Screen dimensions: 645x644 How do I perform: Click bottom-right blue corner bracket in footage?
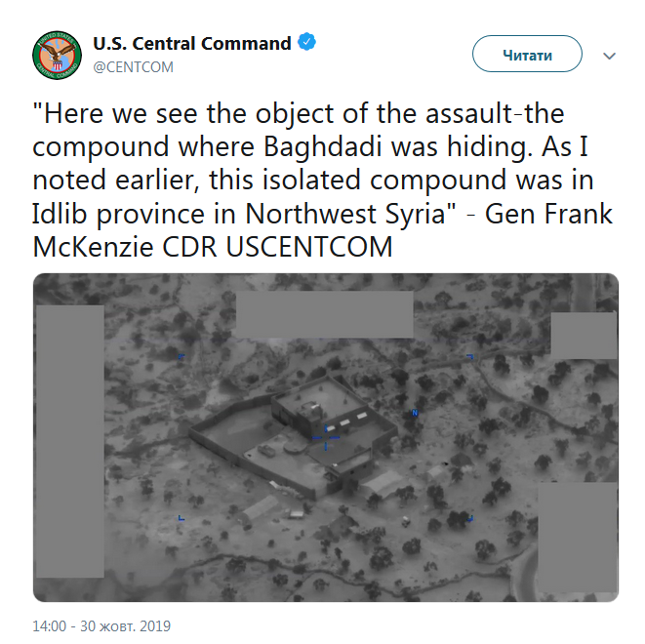click(x=470, y=518)
